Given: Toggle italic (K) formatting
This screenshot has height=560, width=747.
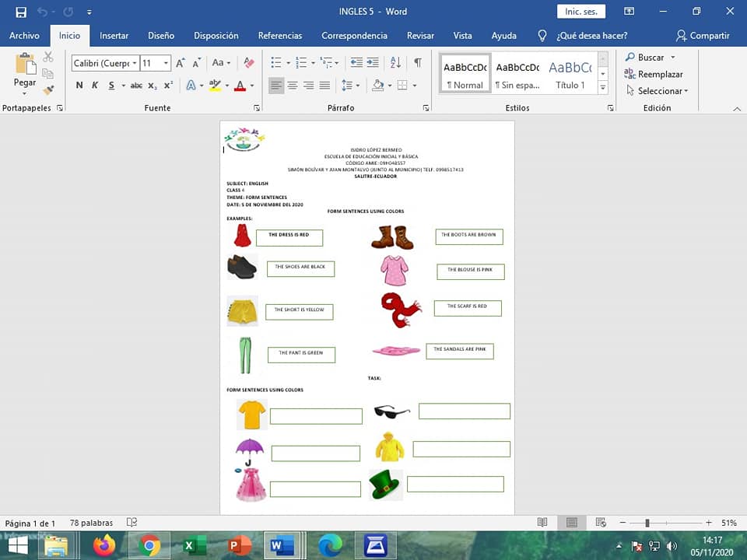Looking at the screenshot, I should pos(95,86).
